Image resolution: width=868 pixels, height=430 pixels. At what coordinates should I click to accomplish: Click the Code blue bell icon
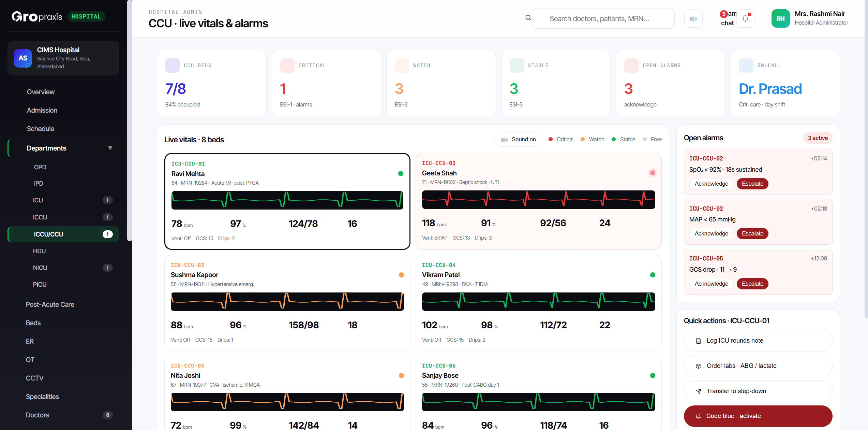tap(698, 416)
